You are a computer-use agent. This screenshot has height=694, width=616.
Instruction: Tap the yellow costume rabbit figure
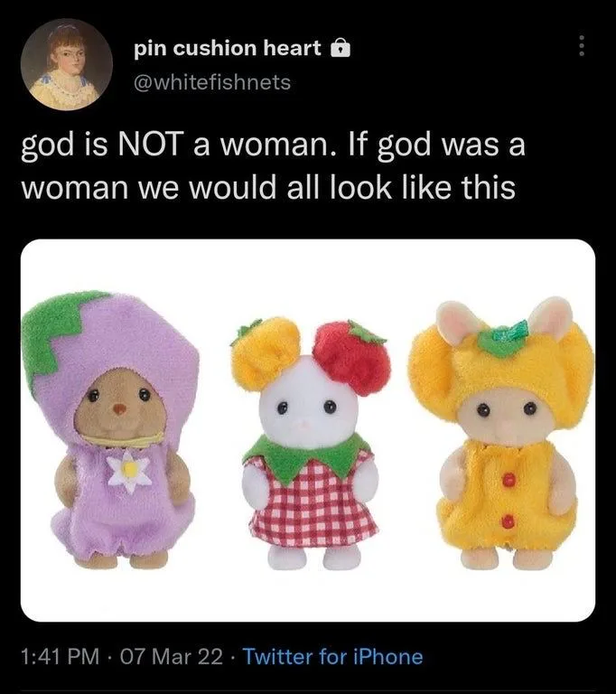[x=502, y=434]
